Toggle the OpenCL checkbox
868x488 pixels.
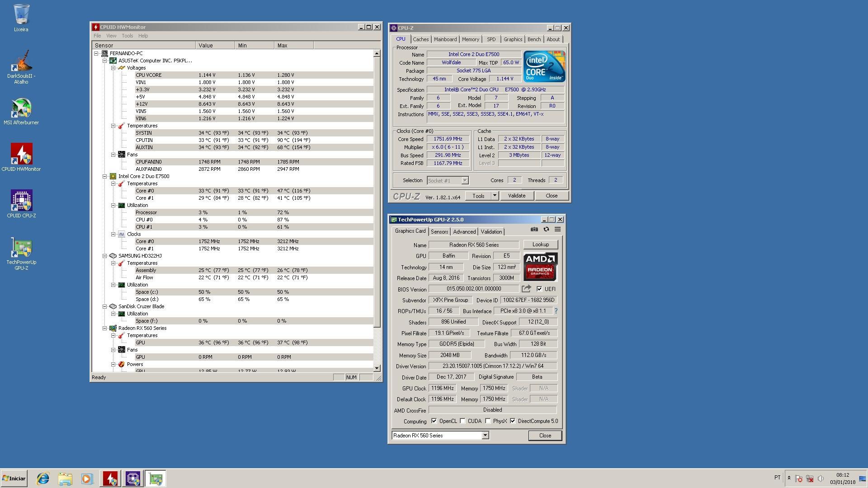[434, 421]
